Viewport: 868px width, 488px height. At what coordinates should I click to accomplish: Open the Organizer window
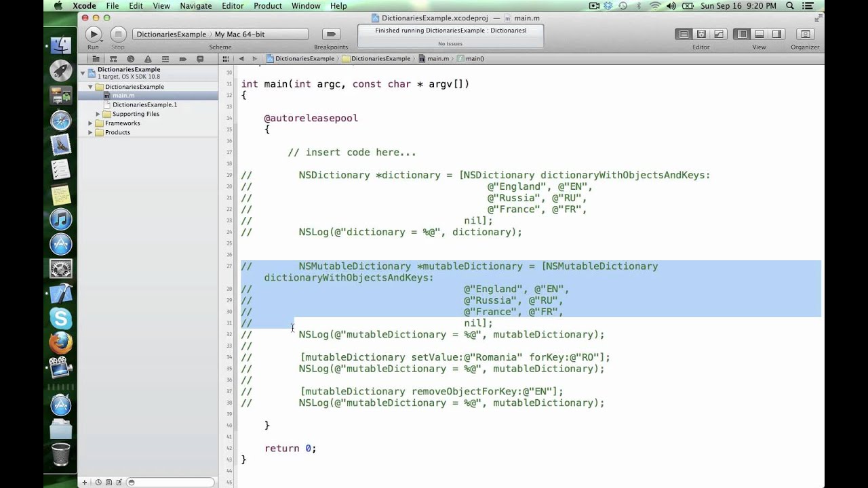[805, 34]
